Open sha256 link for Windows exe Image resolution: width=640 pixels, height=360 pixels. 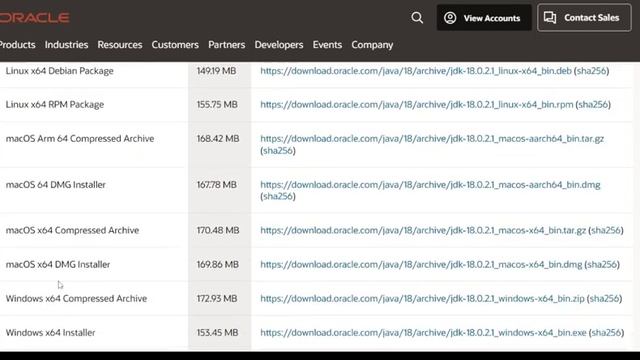coord(607,333)
